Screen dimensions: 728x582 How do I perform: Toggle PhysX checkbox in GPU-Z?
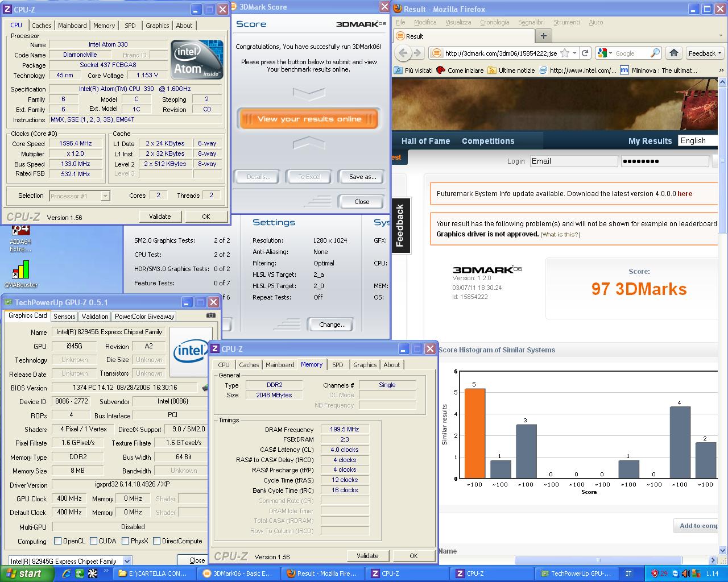click(126, 541)
